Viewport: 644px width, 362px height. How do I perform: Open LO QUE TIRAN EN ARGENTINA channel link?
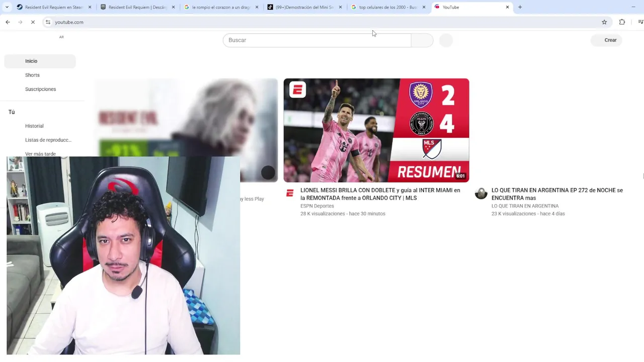(525, 206)
